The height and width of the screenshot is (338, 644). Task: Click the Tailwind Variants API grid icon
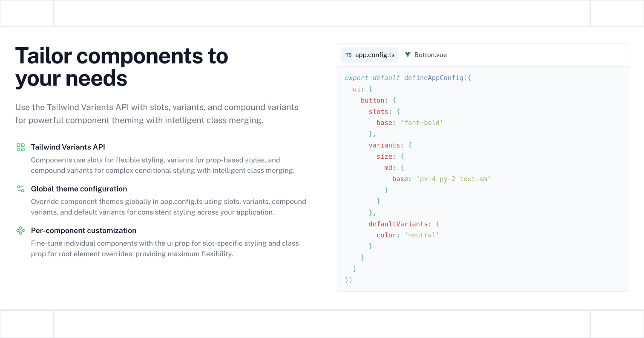click(20, 147)
